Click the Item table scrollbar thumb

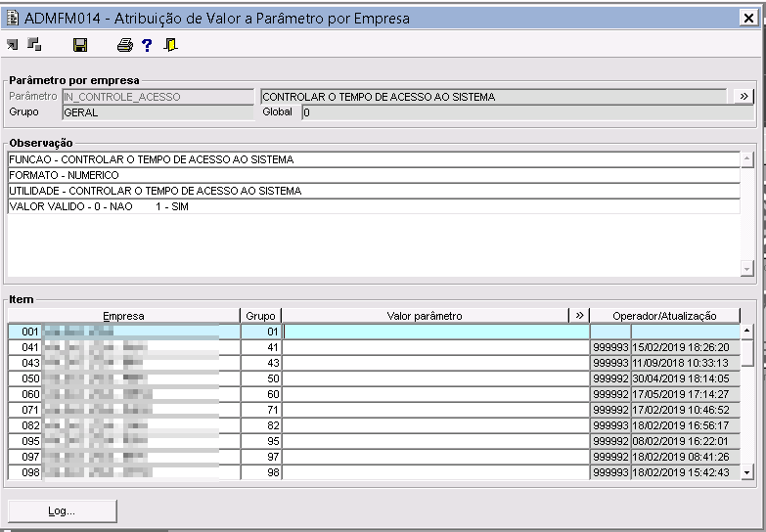point(747,352)
